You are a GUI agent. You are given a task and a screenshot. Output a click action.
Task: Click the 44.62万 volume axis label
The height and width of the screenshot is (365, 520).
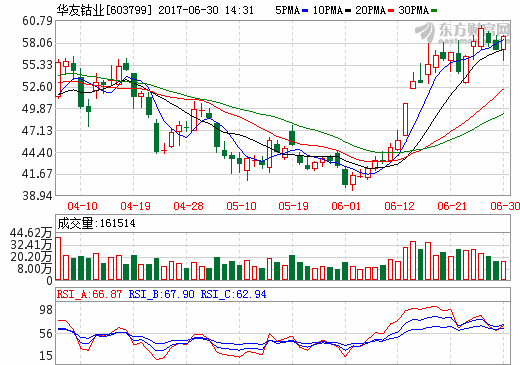[31, 233]
